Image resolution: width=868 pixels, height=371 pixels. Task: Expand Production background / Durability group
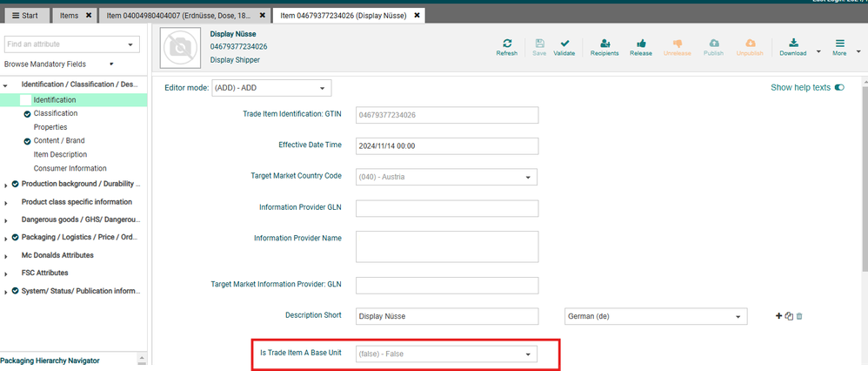(x=5, y=185)
